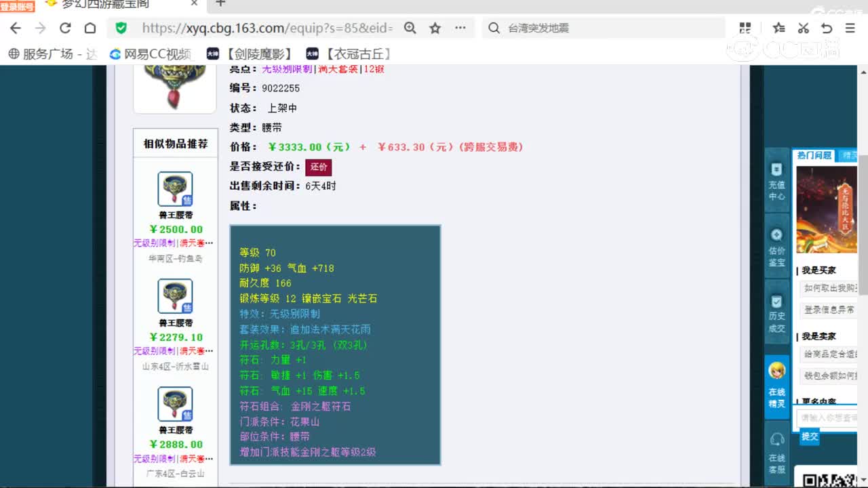The height and width of the screenshot is (488, 868).
Task: Click the 相似物品推荐 heading
Action: (176, 144)
